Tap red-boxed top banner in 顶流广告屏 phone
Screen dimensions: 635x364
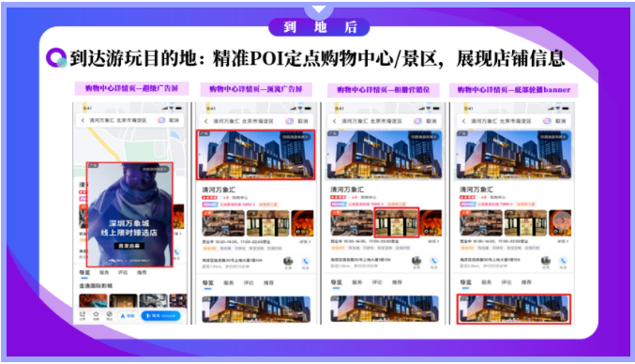point(255,155)
